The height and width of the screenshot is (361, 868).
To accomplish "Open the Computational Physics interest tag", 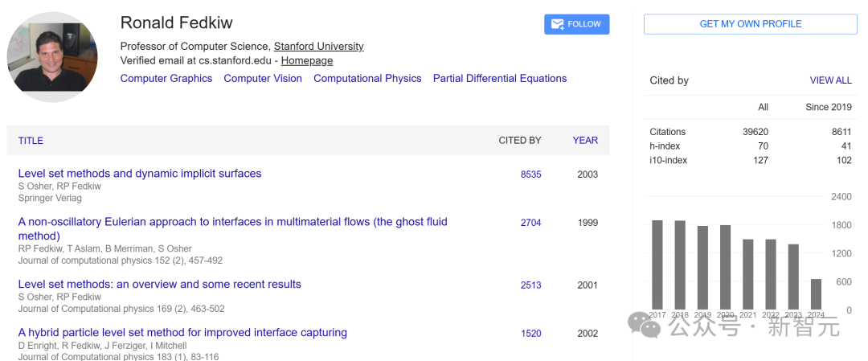I will coord(367,79).
